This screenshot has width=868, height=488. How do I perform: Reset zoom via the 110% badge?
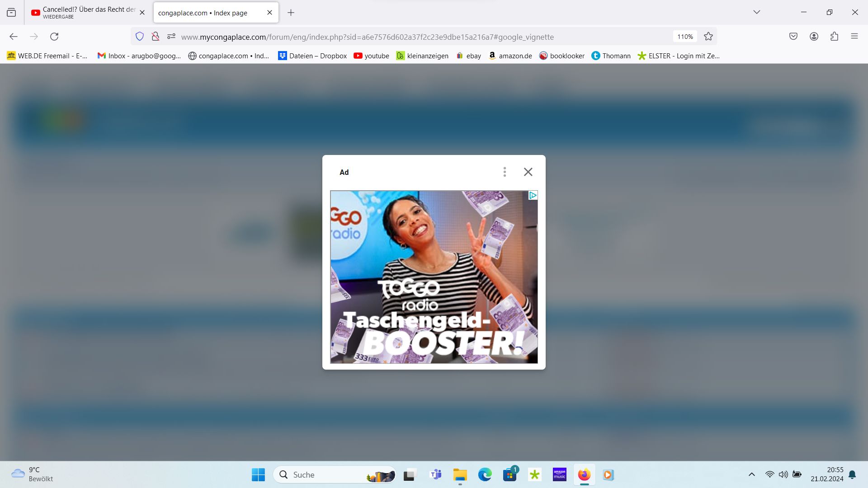coord(685,37)
